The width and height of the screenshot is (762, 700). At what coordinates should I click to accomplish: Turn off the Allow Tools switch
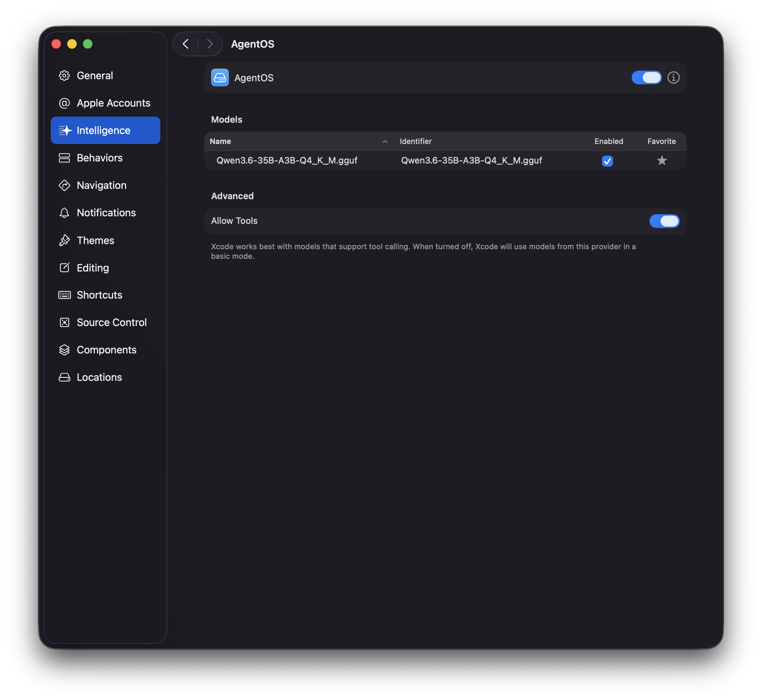664,221
